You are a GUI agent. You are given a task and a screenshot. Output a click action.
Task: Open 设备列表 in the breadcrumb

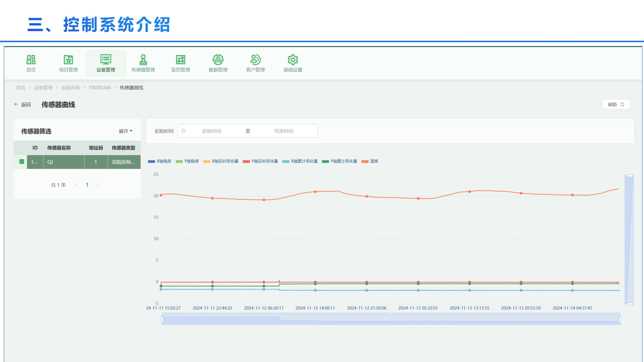[x=71, y=88]
